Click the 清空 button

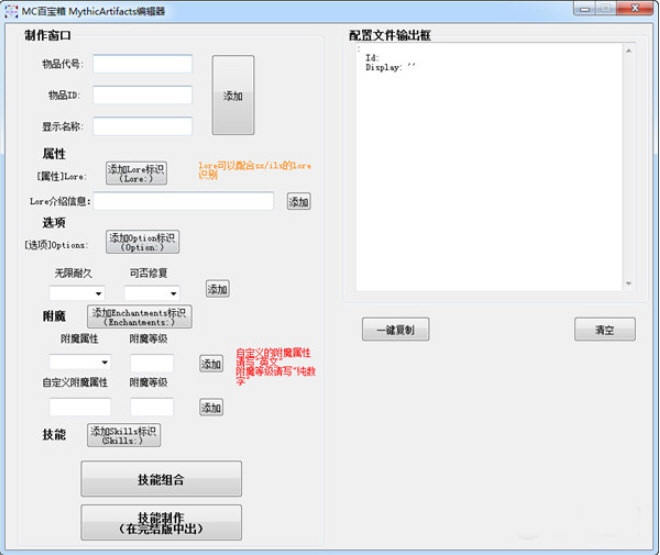click(x=605, y=329)
